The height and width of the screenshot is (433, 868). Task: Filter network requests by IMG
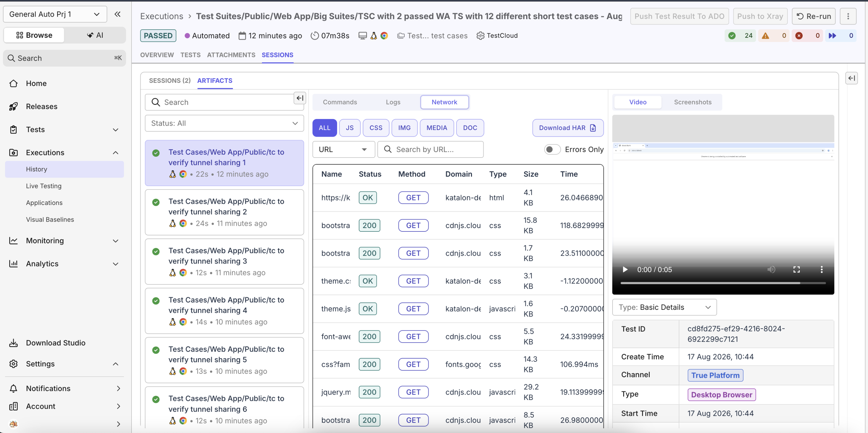[404, 128]
